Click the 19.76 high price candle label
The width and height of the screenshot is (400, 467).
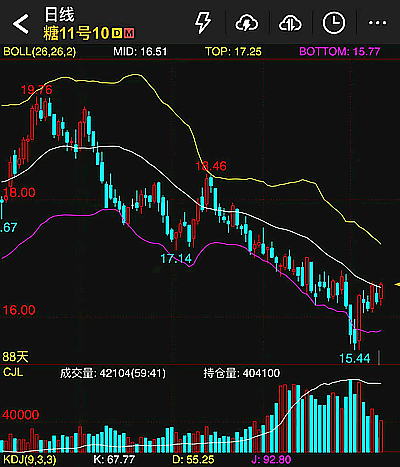tap(37, 90)
